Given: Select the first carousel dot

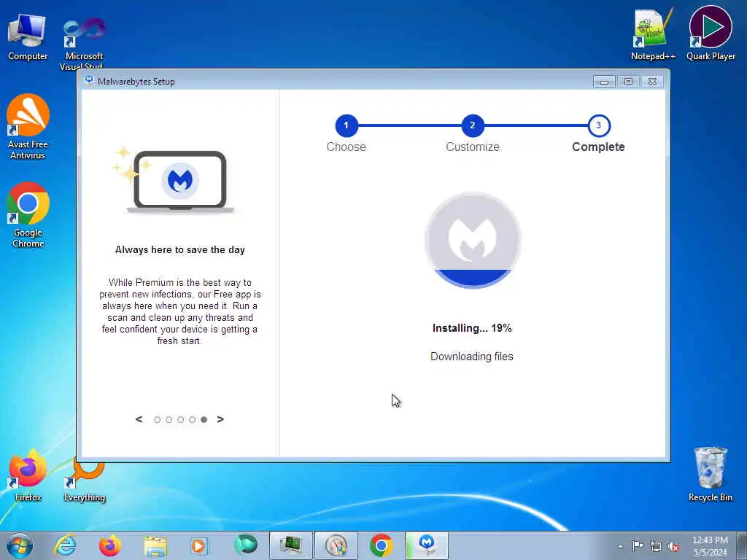Looking at the screenshot, I should [x=158, y=419].
